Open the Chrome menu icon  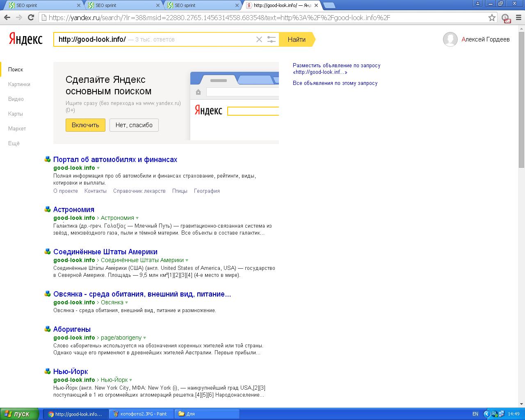pos(518,18)
